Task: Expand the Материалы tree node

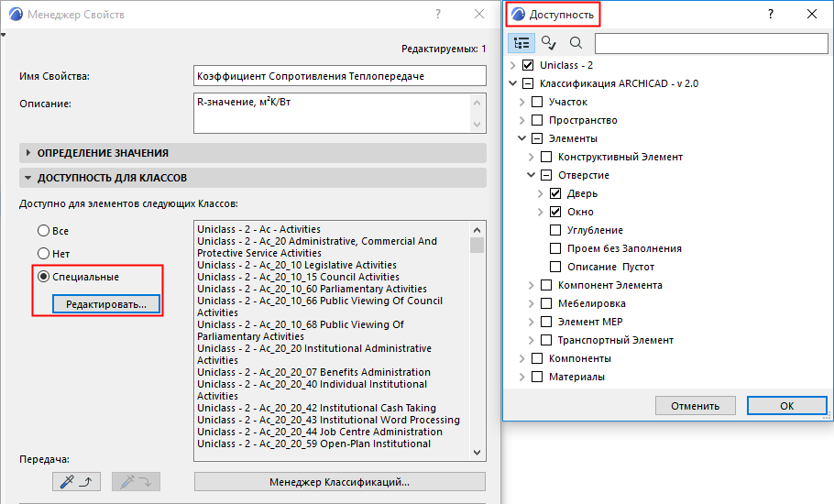Action: point(521,377)
